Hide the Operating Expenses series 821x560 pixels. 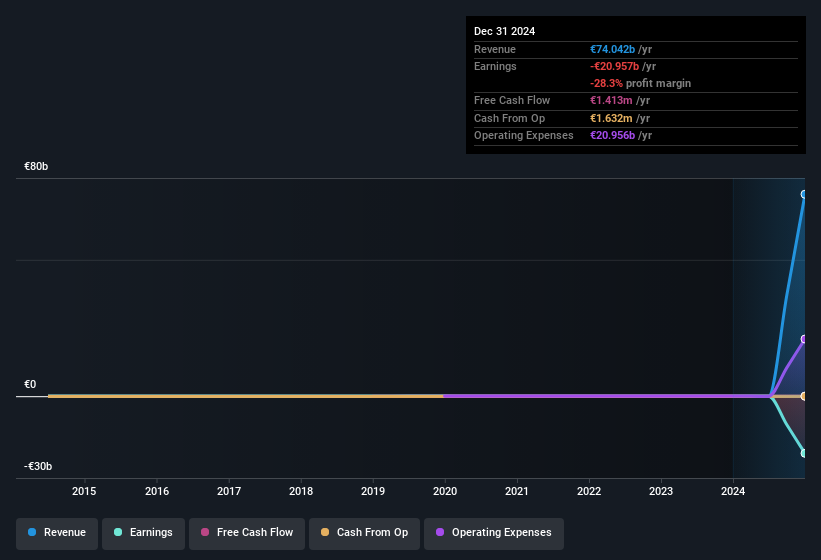[494, 532]
